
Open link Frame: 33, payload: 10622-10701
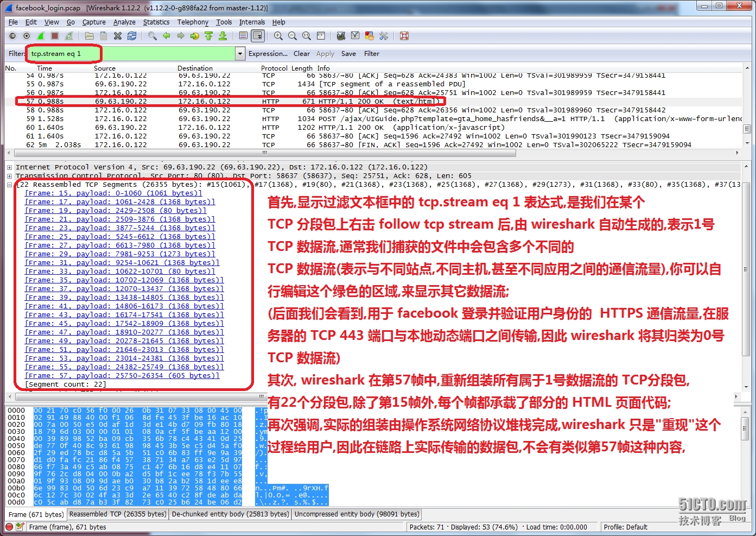point(120,272)
